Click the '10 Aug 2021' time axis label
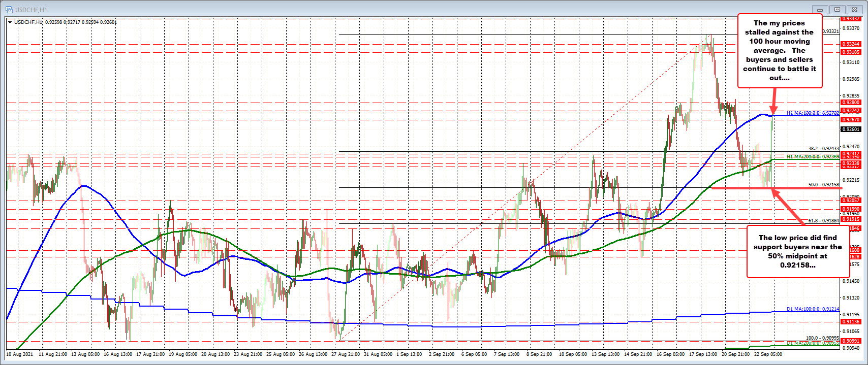Image resolution: width=868 pixels, height=365 pixels. (20, 354)
